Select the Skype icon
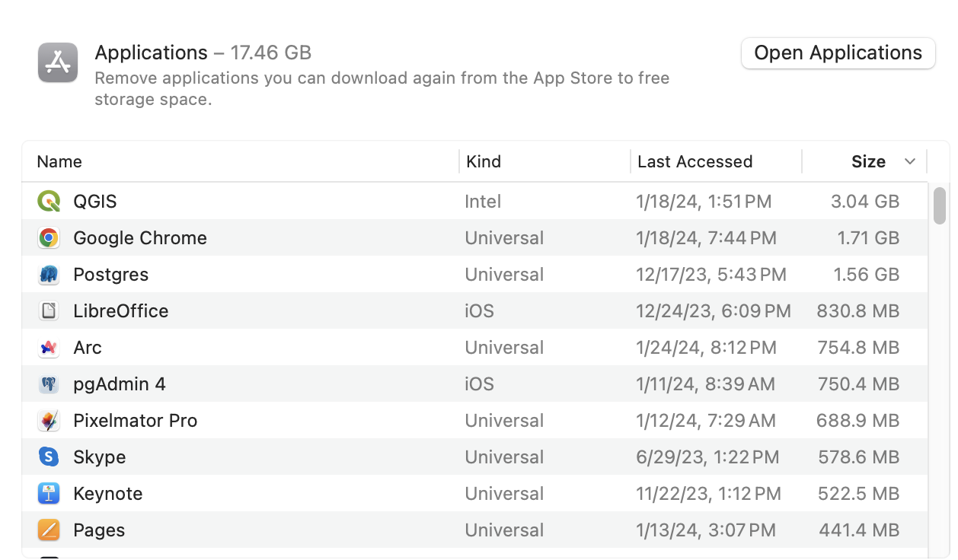958x560 pixels. 49,457
